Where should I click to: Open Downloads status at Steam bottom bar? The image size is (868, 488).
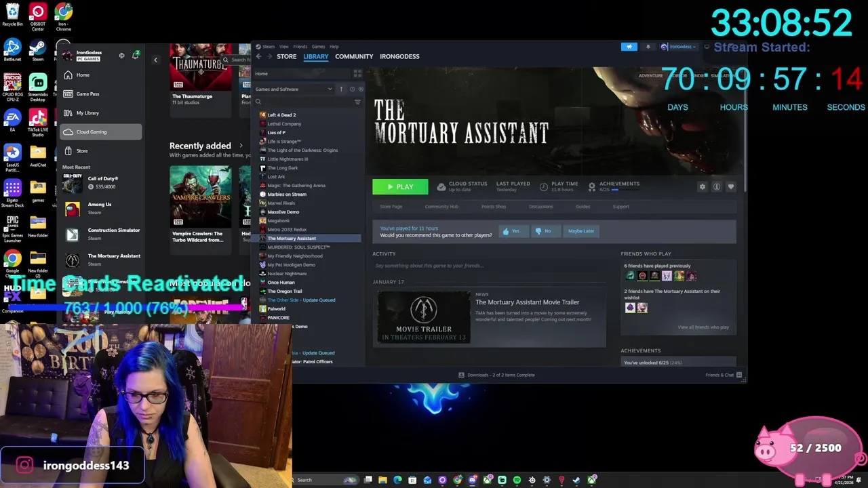point(496,375)
